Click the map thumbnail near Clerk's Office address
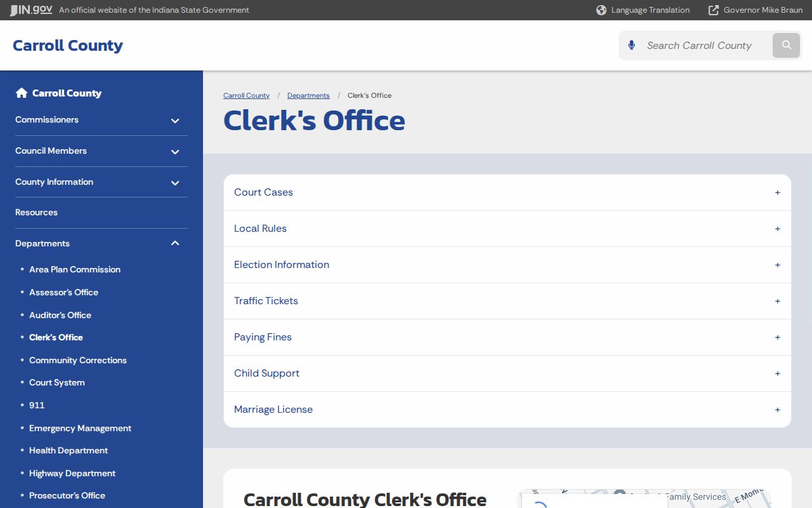Screen dimensions: 812x508 [646, 499]
